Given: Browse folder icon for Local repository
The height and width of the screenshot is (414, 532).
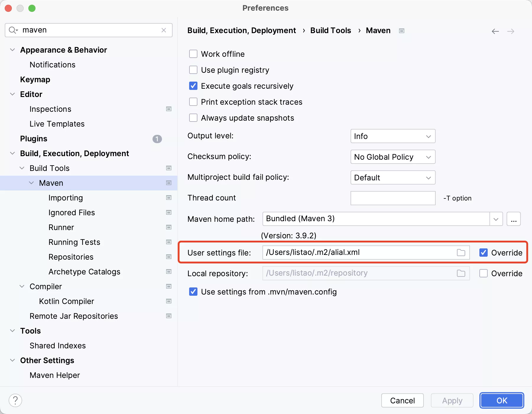Looking at the screenshot, I should 461,273.
